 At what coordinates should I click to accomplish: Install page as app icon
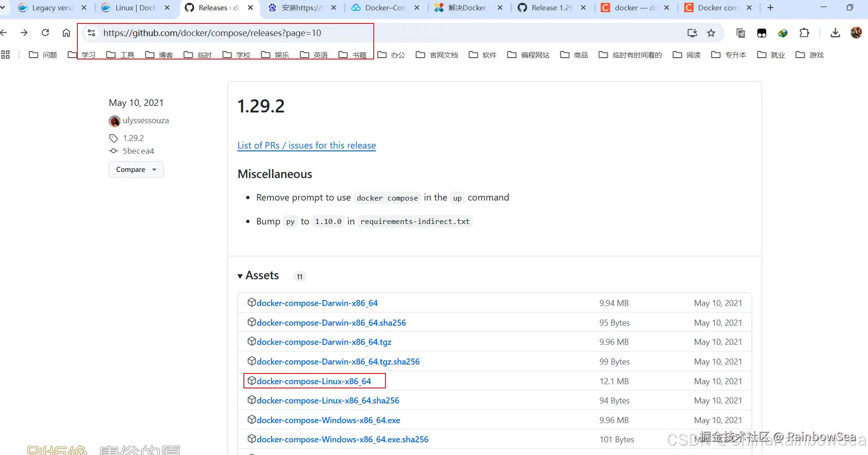(692, 33)
